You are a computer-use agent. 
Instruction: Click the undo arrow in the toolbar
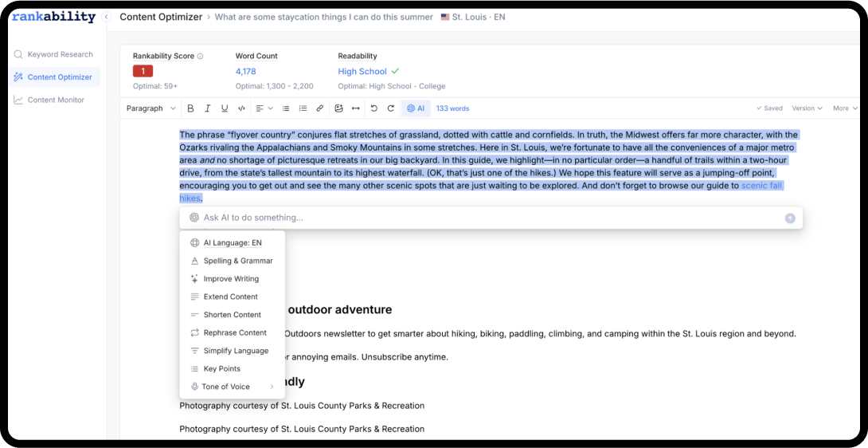pyautogui.click(x=373, y=108)
